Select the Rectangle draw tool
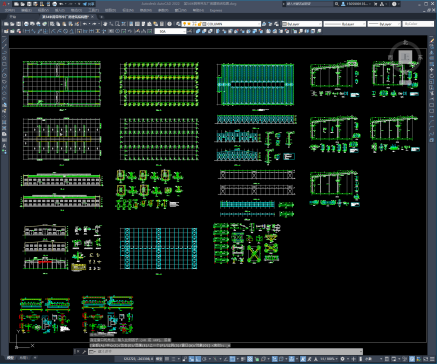Viewport: 437px width, 364px height. [4, 64]
